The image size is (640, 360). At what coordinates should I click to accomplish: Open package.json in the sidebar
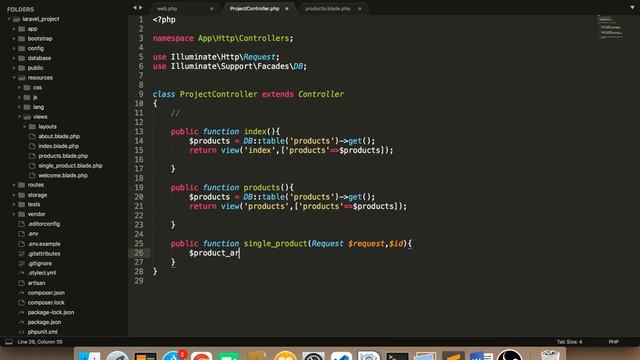click(44, 322)
